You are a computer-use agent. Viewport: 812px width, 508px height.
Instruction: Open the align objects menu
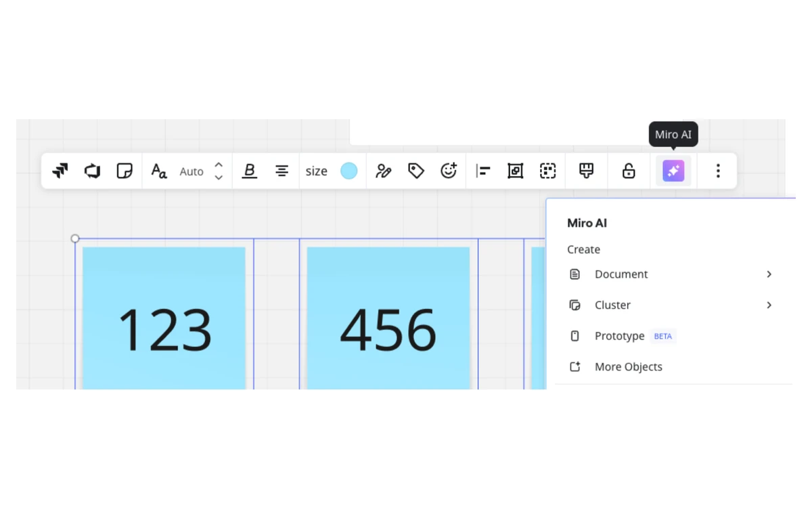point(483,171)
